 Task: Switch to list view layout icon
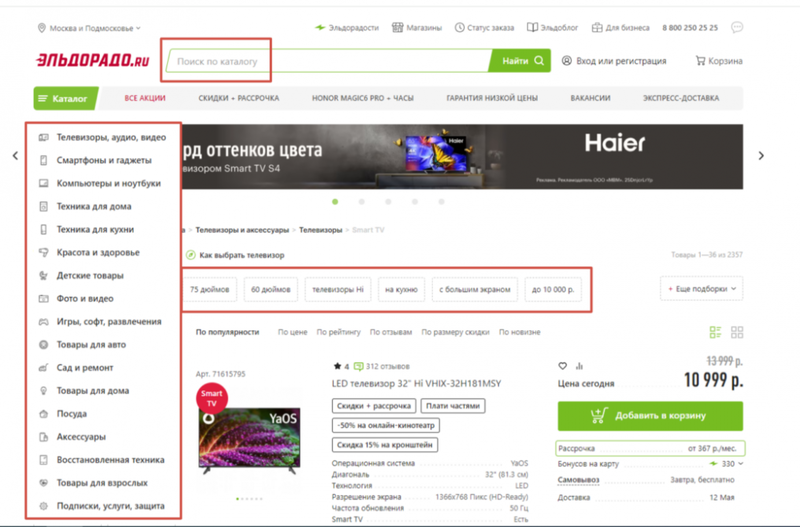[x=715, y=332]
